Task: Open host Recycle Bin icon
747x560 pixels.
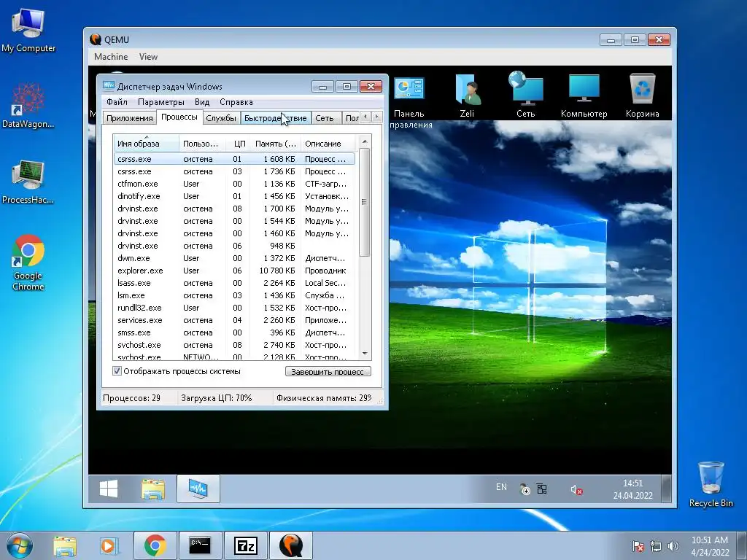Action: tap(711, 484)
